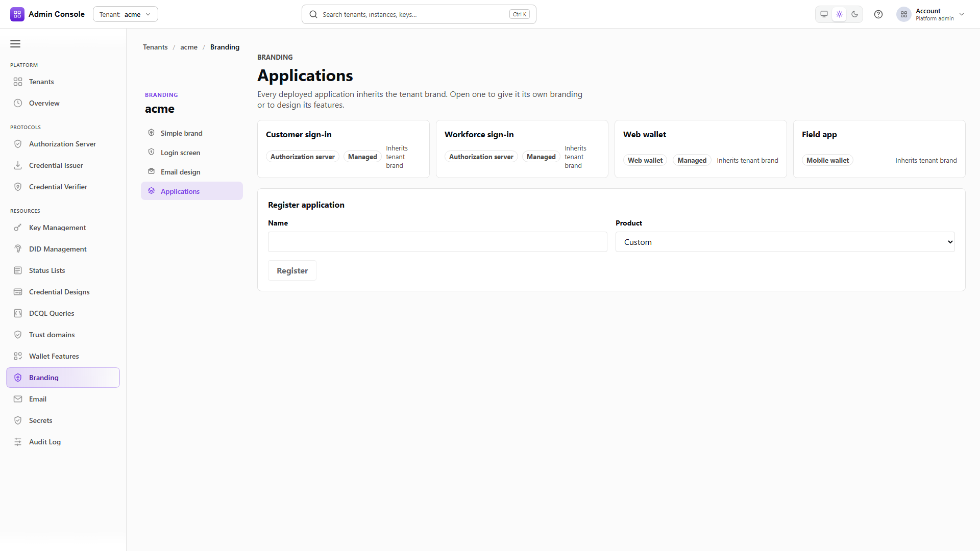The image size is (980, 551).
Task: Click the Login screen shield icon
Action: [152, 152]
